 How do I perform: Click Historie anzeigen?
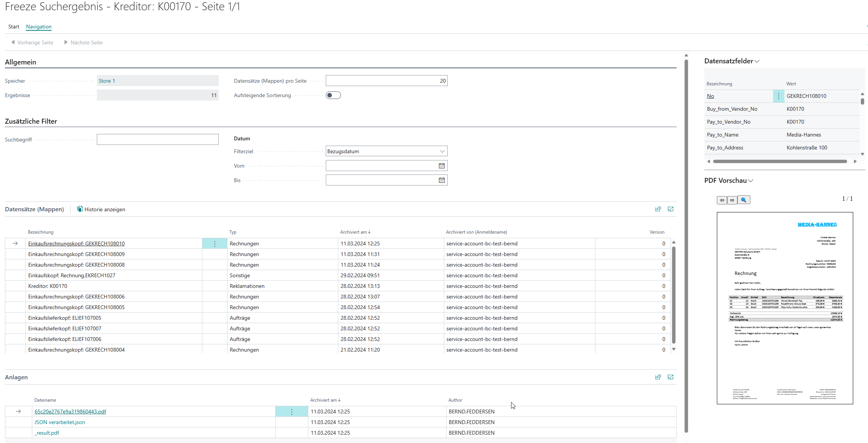101,209
